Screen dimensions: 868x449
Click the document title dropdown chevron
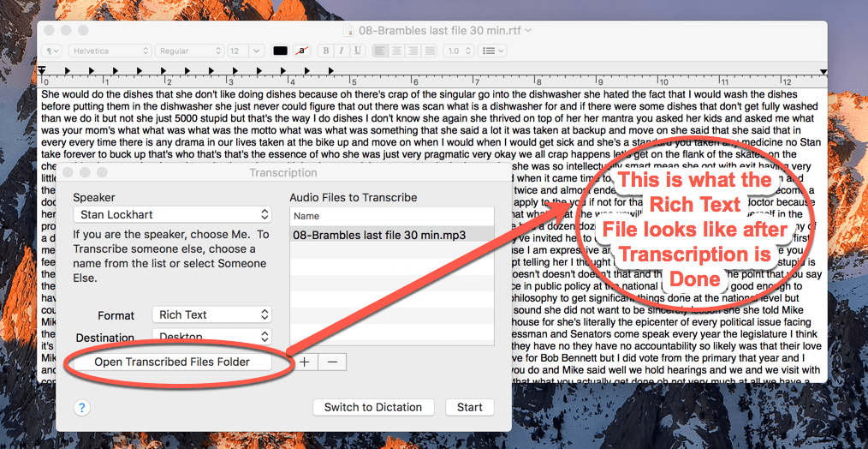click(x=528, y=30)
